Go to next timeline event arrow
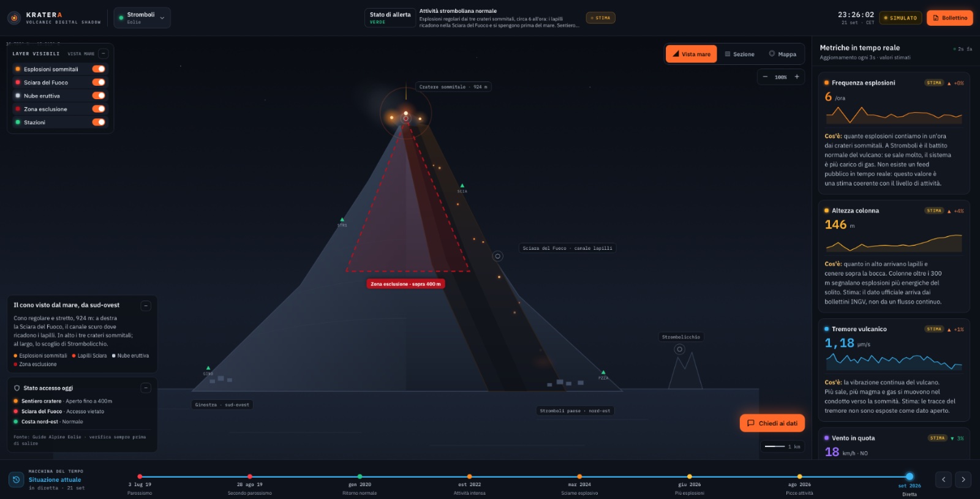Image resolution: width=980 pixels, height=499 pixels. (x=963, y=479)
